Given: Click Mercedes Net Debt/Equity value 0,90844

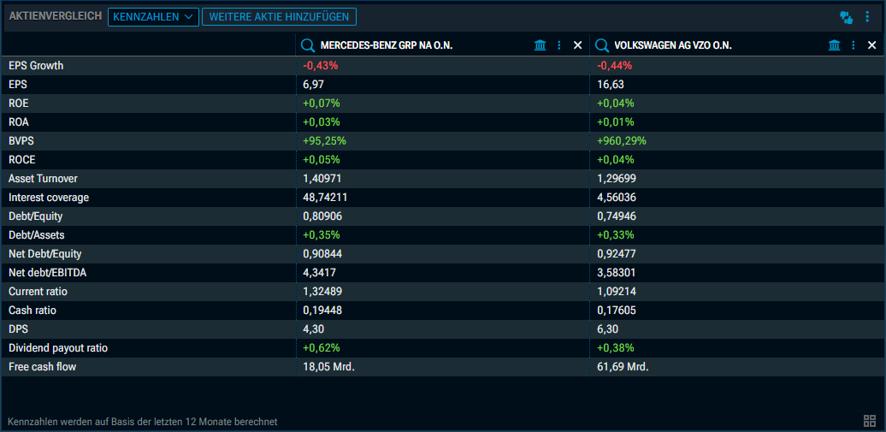Looking at the screenshot, I should [x=322, y=254].
